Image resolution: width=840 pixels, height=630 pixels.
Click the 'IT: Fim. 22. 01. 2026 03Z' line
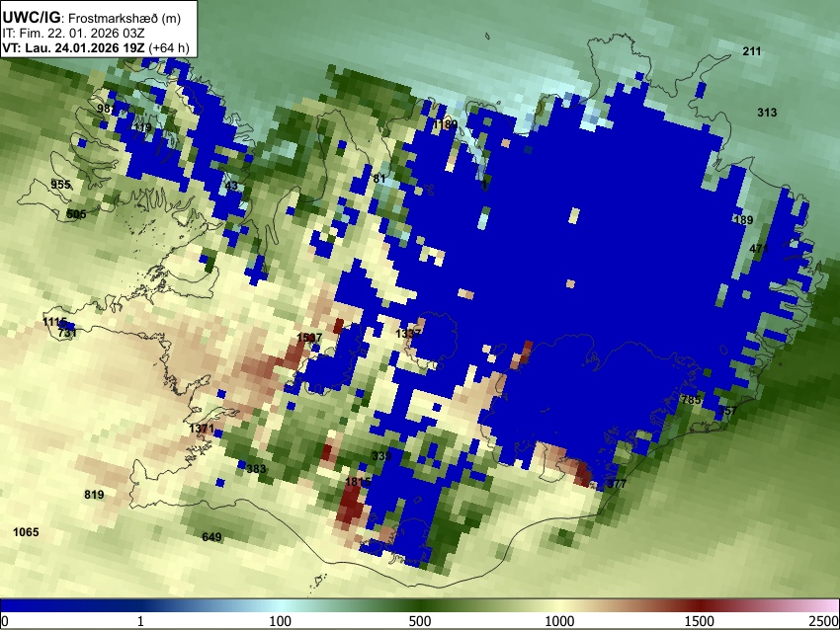coord(73,34)
